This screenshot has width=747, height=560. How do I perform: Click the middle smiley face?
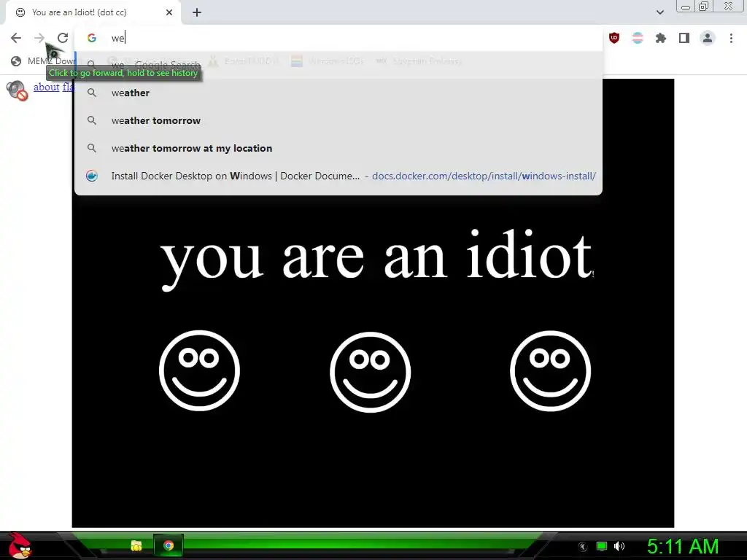(370, 372)
